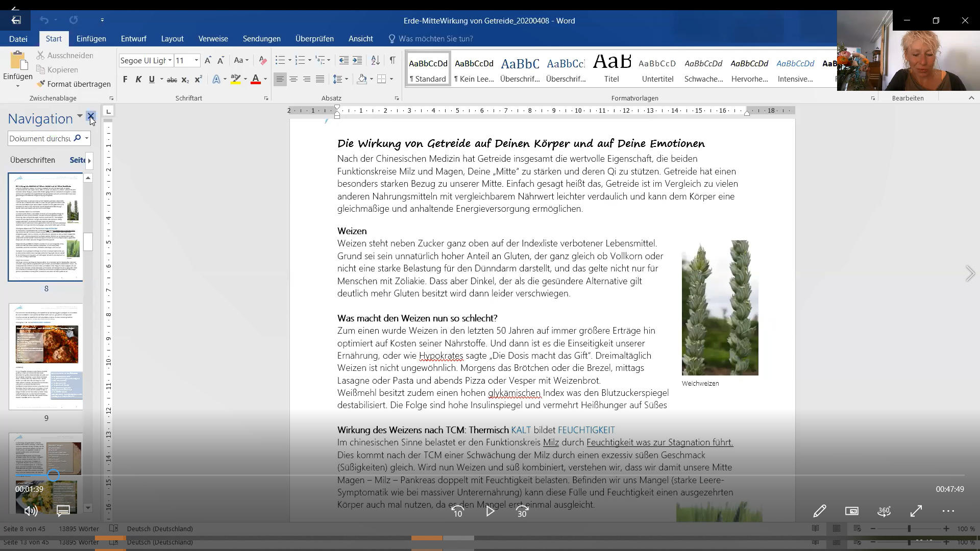
Task: Open borders dropdown arrow
Action: 391,79
